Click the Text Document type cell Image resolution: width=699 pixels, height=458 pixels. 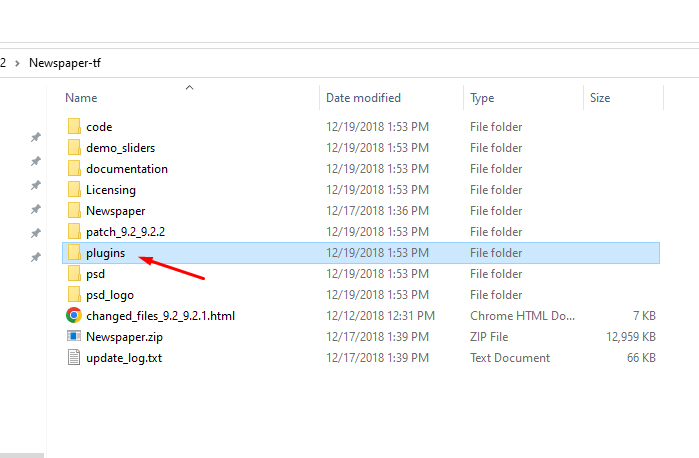pyautogui.click(x=510, y=358)
